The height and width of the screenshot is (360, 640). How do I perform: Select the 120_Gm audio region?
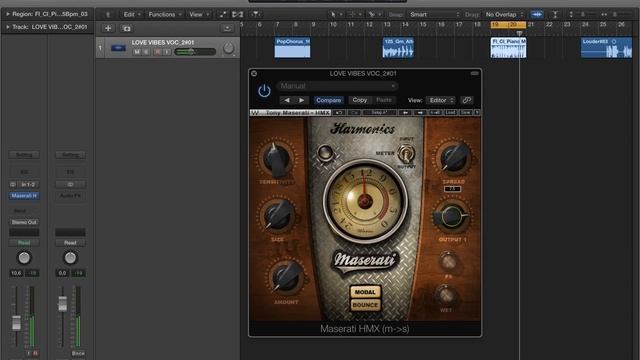[398, 48]
